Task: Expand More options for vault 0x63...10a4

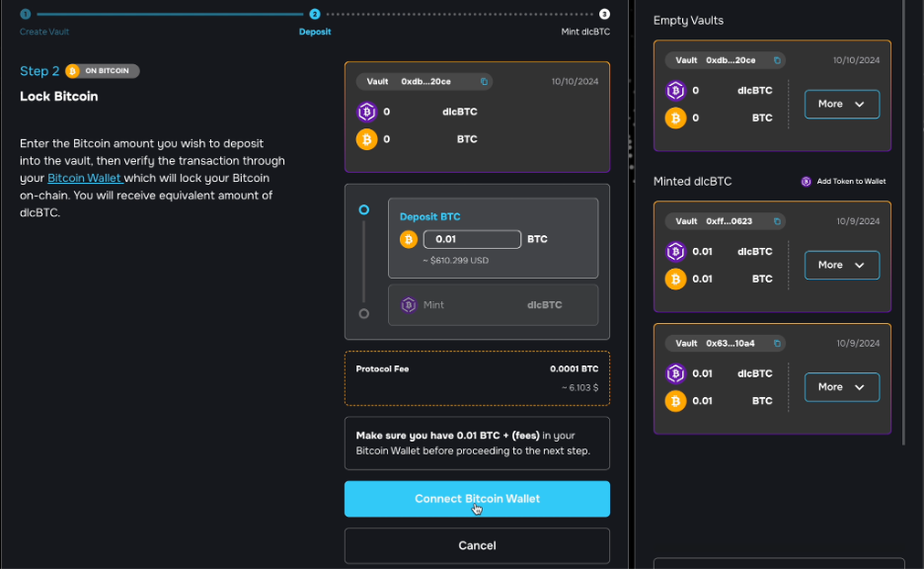Action: [841, 387]
